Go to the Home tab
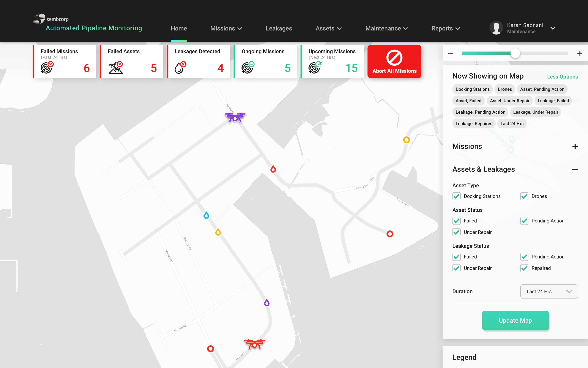The width and height of the screenshot is (588, 368). [179, 29]
